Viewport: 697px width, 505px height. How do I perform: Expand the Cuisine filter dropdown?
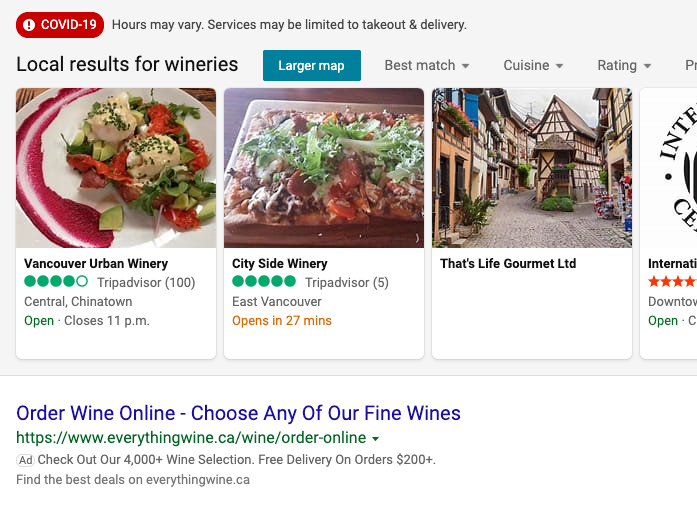tap(533, 66)
